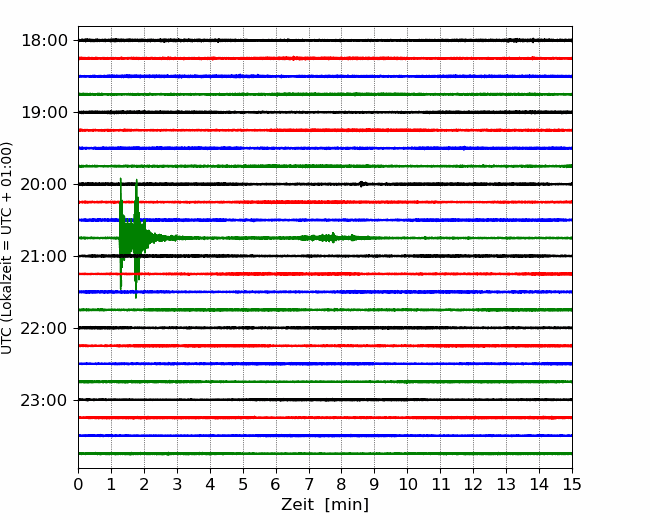This screenshot has width=650, height=520.
Task: Click the 0 tick label on the x-axis
Action: point(78,485)
